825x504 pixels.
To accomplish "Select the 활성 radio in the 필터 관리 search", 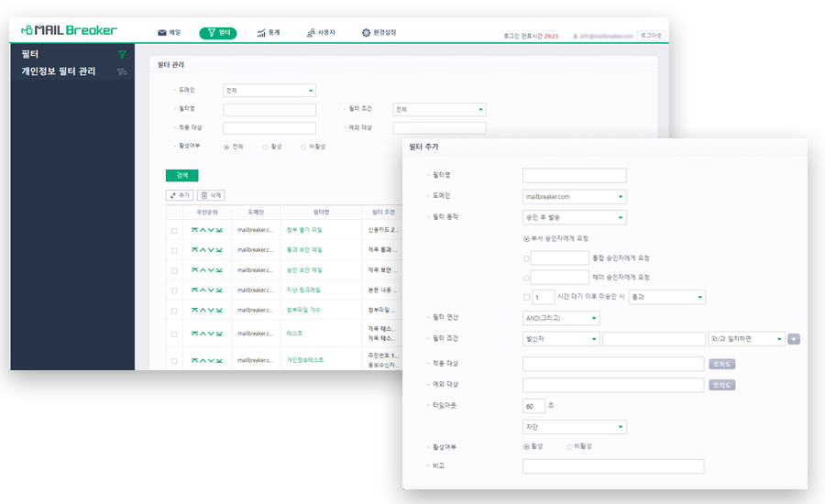I will coord(265,148).
